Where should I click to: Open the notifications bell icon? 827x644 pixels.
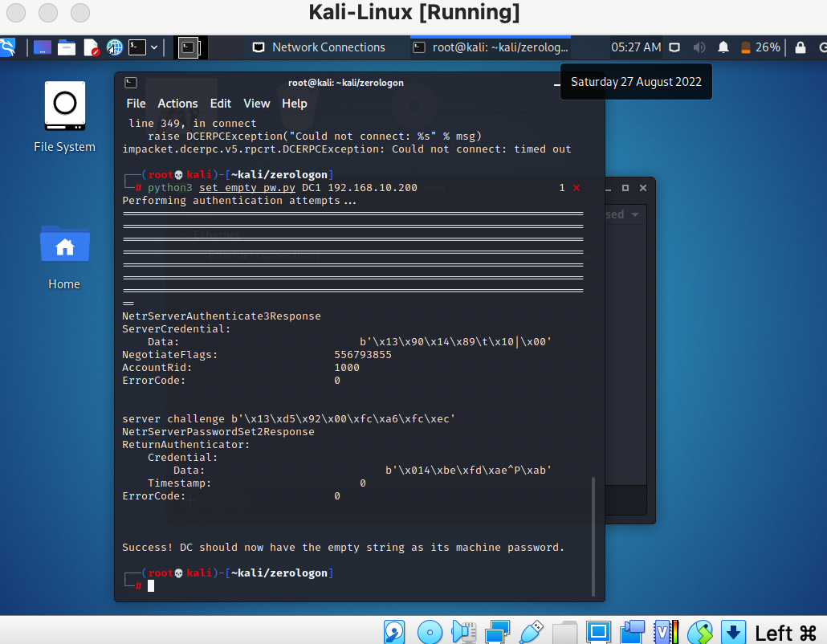[x=723, y=47]
